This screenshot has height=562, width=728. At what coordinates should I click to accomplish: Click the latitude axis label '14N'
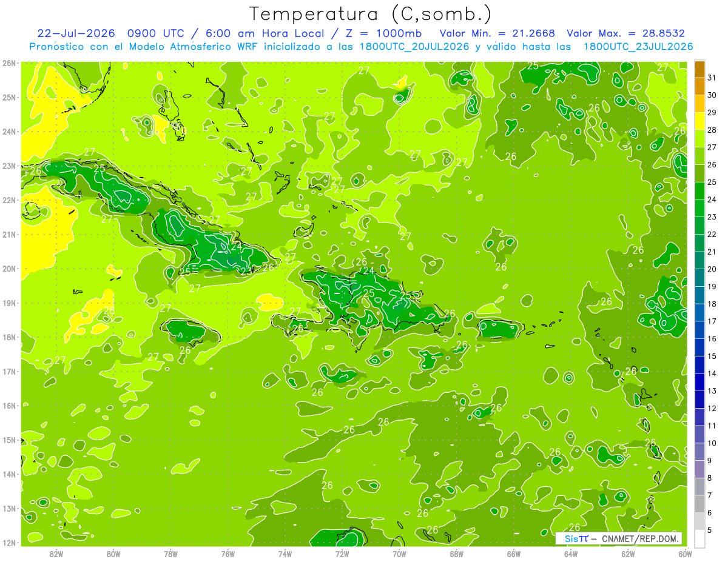(9, 474)
